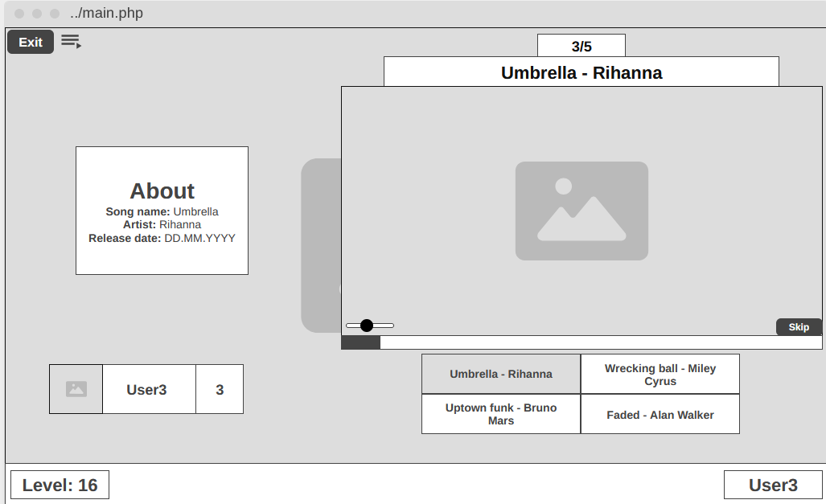Click the score value 3 beside User3
This screenshot has width=826, height=504.
(x=220, y=389)
